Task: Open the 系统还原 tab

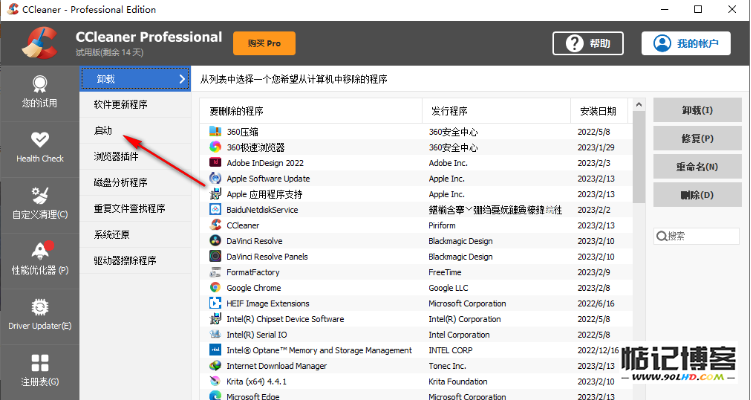Action: [135, 235]
